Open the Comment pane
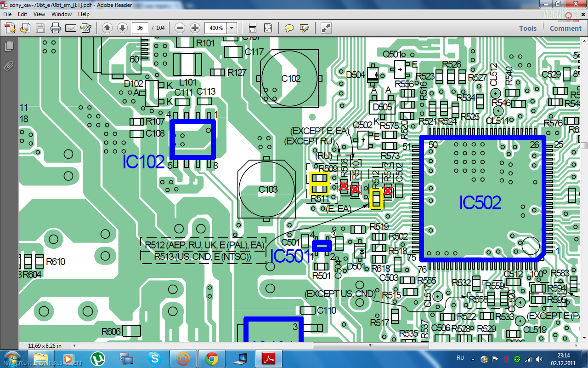The image size is (588, 368). point(565,28)
